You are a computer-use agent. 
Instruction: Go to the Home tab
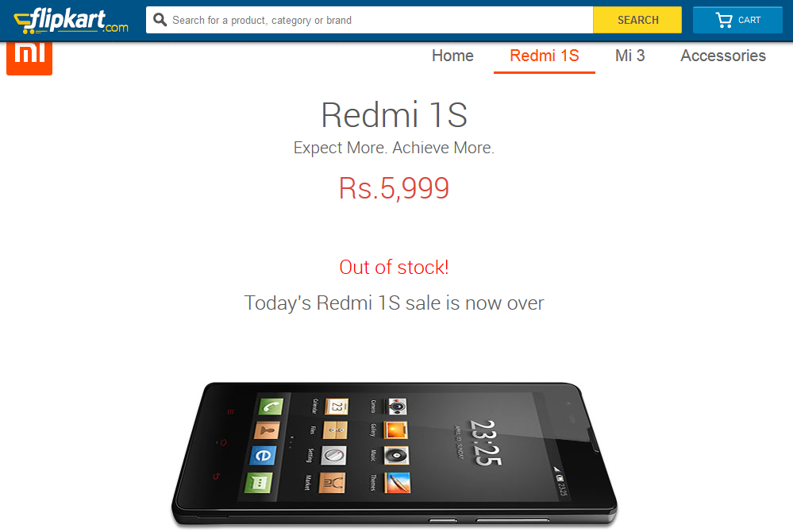coord(452,56)
